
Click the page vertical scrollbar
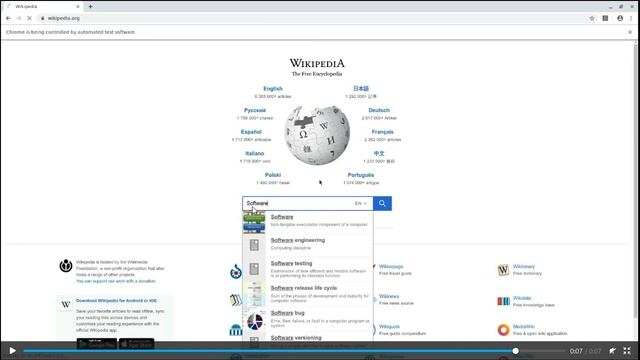(636, 180)
